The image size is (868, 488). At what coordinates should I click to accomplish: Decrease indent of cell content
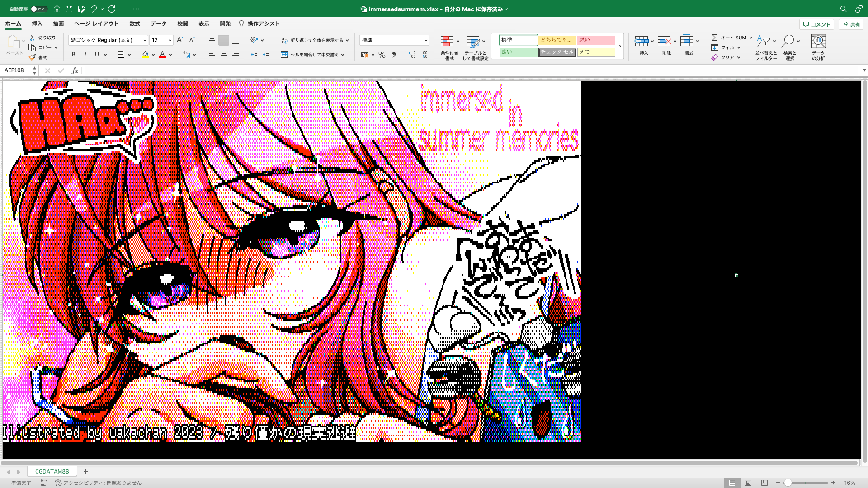point(254,55)
